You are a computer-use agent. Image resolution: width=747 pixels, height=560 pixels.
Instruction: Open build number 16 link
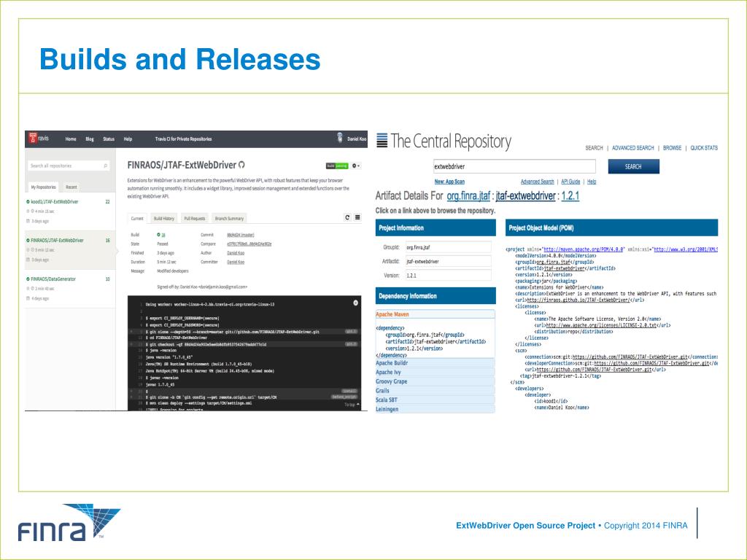pyautogui.click(x=163, y=235)
